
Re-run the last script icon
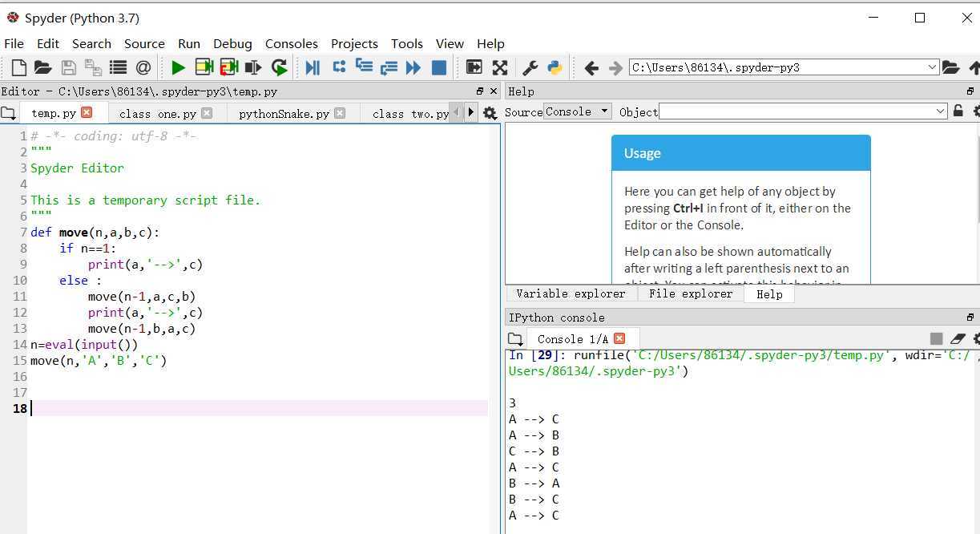279,68
